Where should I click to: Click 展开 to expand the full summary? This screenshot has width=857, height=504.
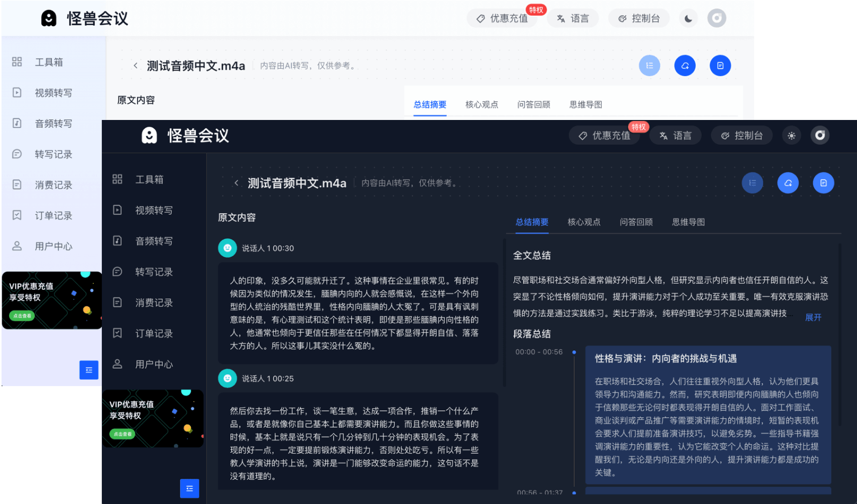tap(813, 317)
